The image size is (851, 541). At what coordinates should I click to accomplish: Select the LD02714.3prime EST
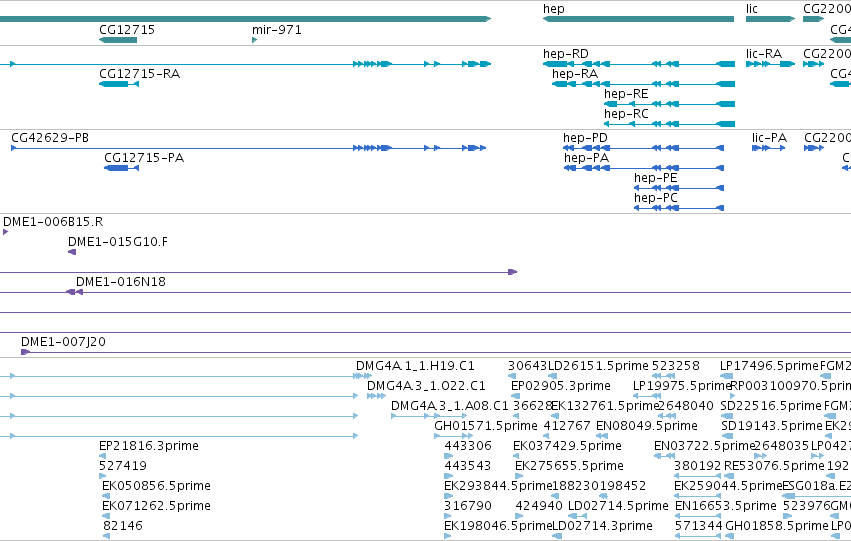[556, 536]
